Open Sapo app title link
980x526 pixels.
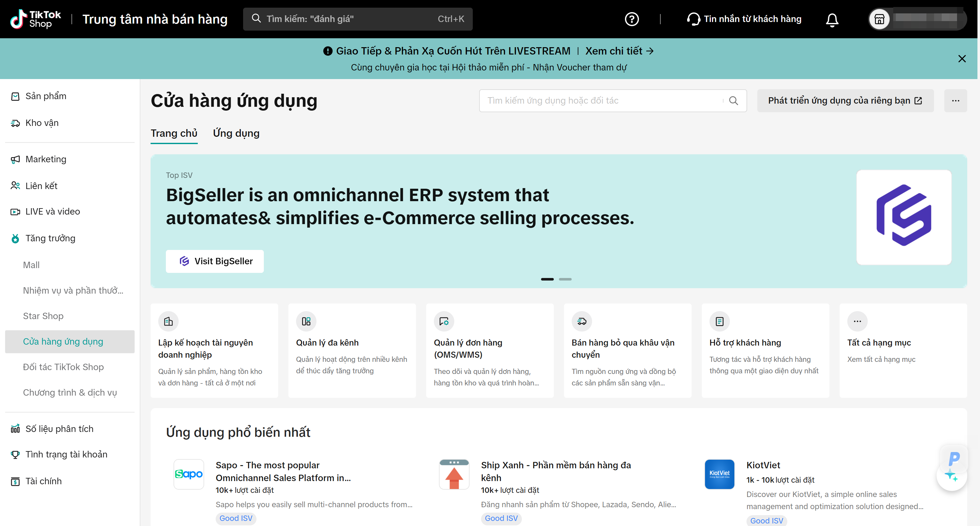(x=283, y=471)
